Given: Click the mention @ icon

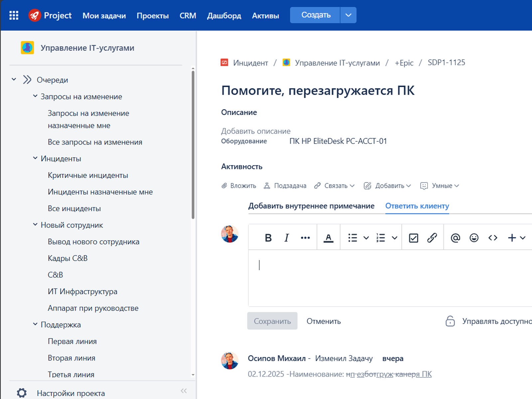Looking at the screenshot, I should pos(455,238).
